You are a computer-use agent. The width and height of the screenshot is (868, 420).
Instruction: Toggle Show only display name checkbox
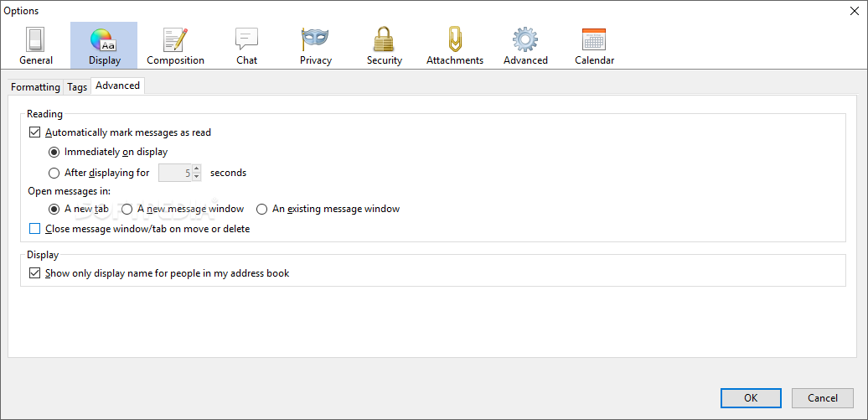(x=35, y=273)
